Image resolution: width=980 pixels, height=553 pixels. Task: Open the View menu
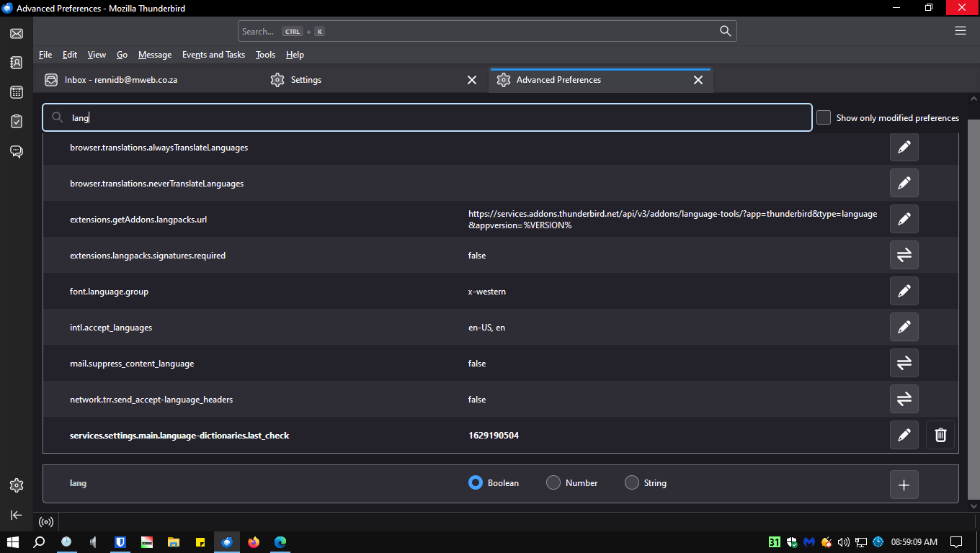[97, 55]
